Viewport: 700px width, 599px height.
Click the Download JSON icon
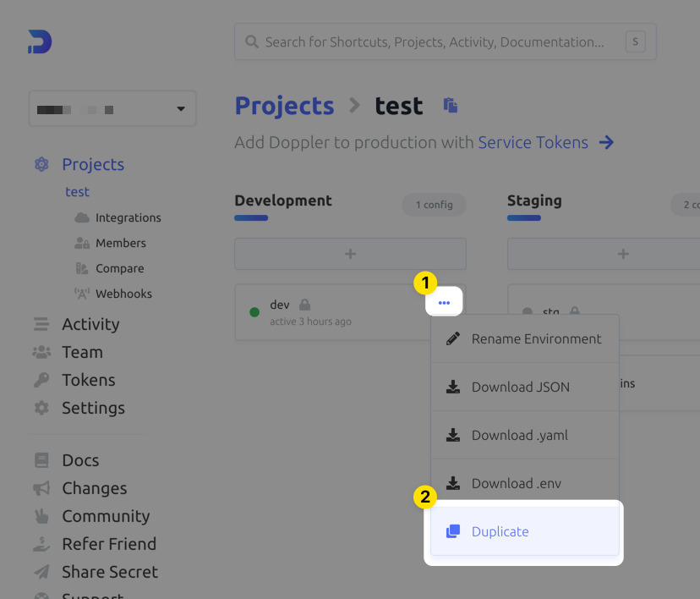452,387
